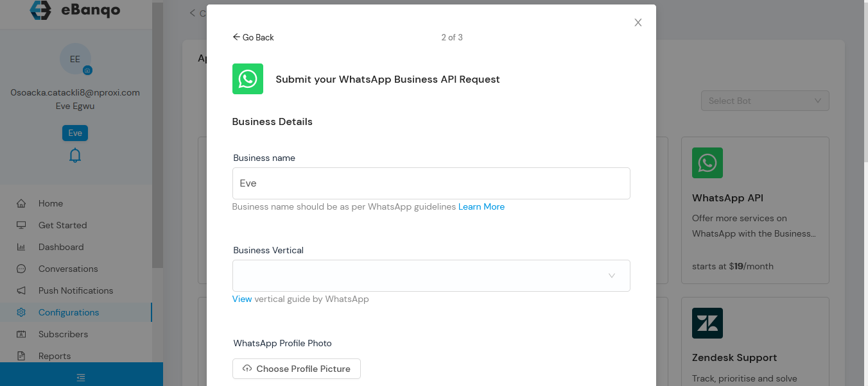Click Choose Profile Picture button
The image size is (868, 386).
tap(296, 369)
